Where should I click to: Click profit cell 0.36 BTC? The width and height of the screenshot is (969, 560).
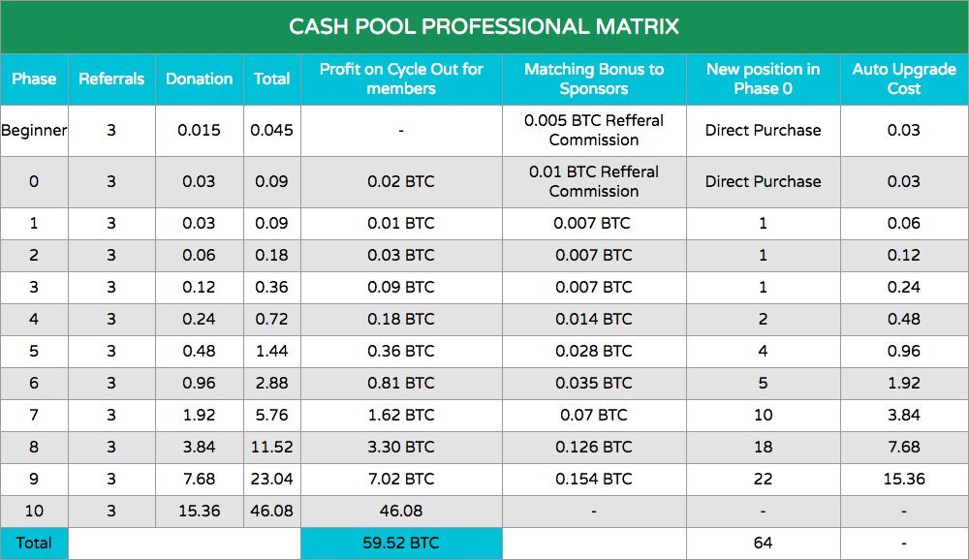(401, 351)
